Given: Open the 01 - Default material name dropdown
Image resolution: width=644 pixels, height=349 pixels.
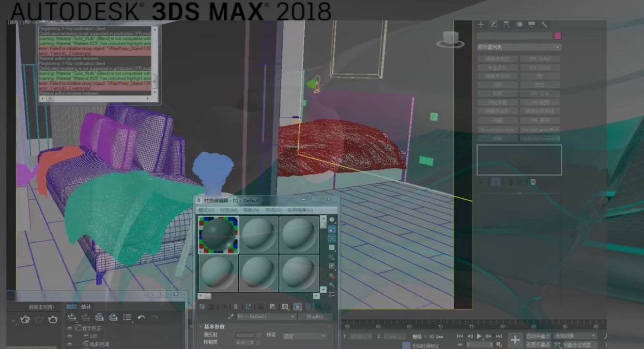Looking at the screenshot, I should [x=266, y=317].
